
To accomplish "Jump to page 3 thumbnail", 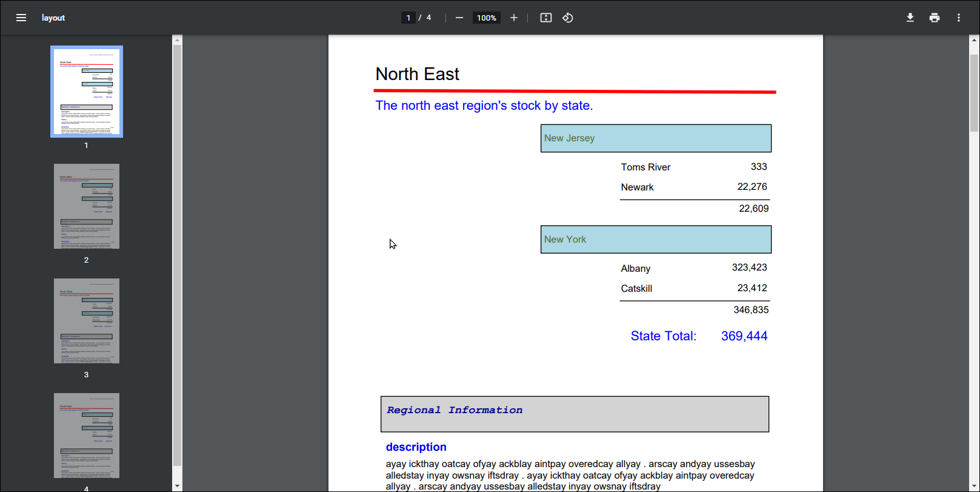I will pos(87,321).
